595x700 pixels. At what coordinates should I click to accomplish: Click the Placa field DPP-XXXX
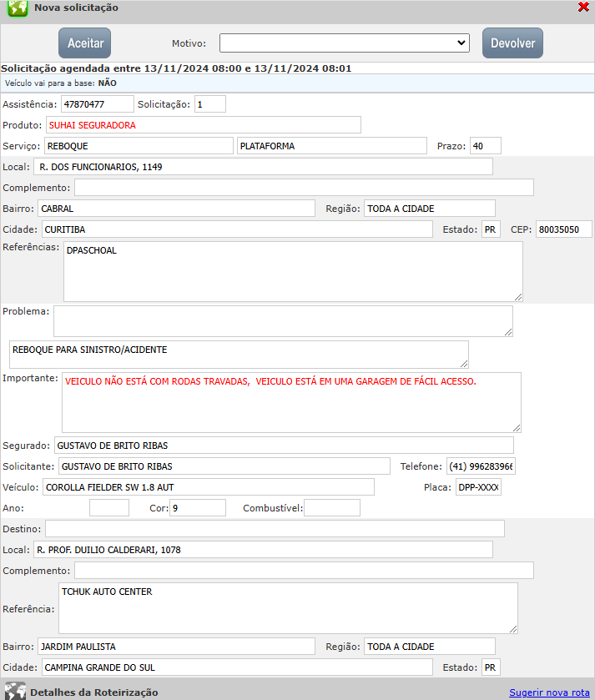coord(478,487)
